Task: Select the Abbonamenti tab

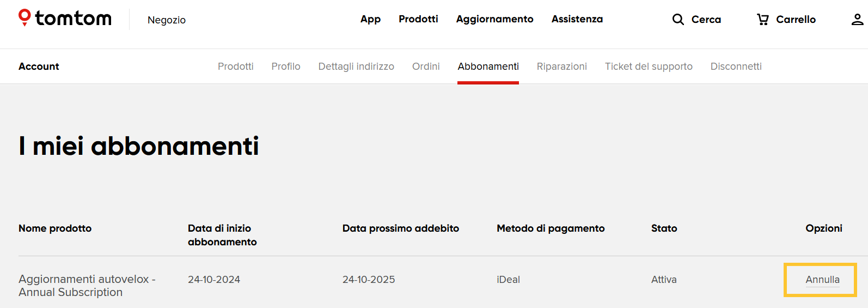Action: point(488,67)
